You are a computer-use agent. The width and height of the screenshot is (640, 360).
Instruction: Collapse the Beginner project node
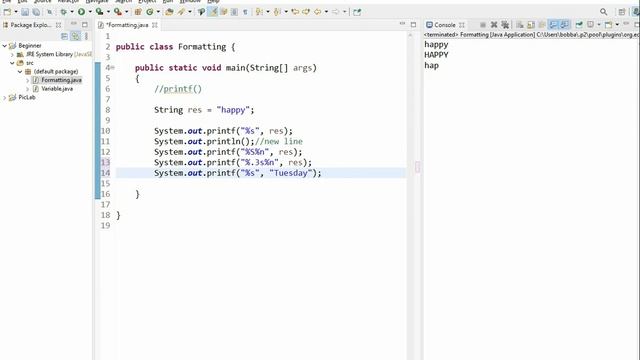click(4, 46)
